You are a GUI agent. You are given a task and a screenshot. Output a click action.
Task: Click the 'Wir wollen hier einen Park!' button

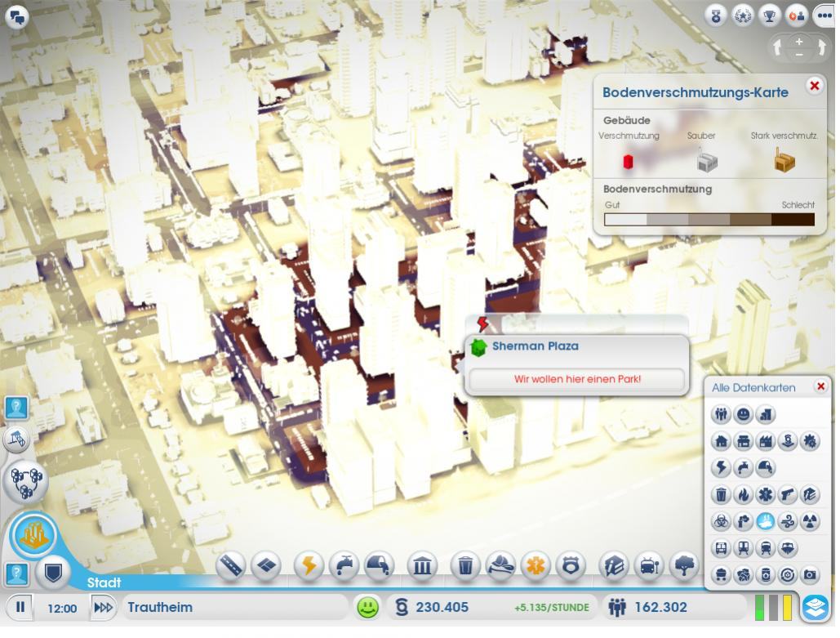click(577, 379)
